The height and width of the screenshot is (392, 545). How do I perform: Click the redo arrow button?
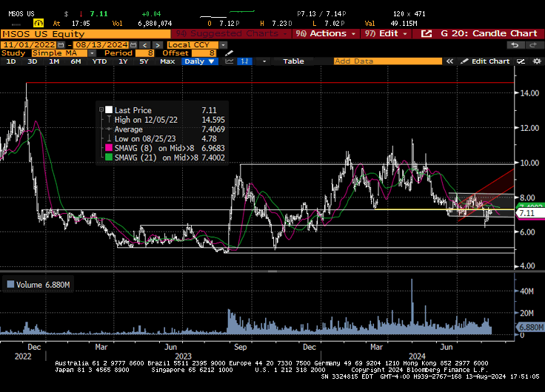tap(532, 45)
